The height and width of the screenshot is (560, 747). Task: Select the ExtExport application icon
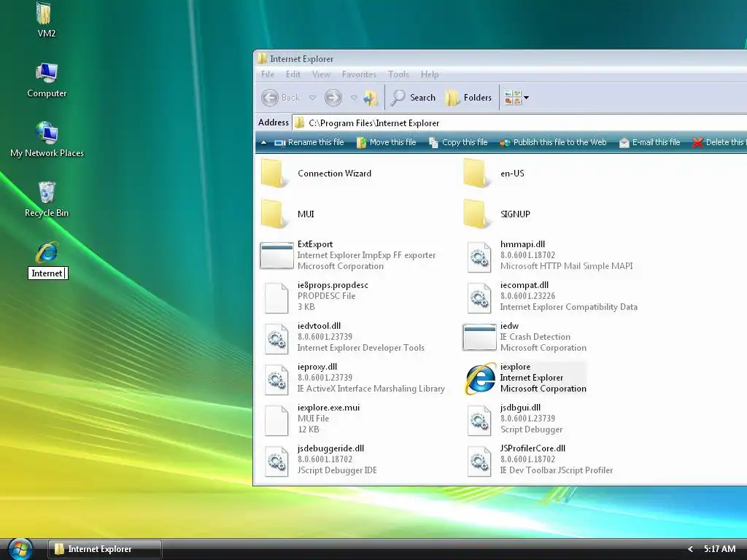point(276,256)
